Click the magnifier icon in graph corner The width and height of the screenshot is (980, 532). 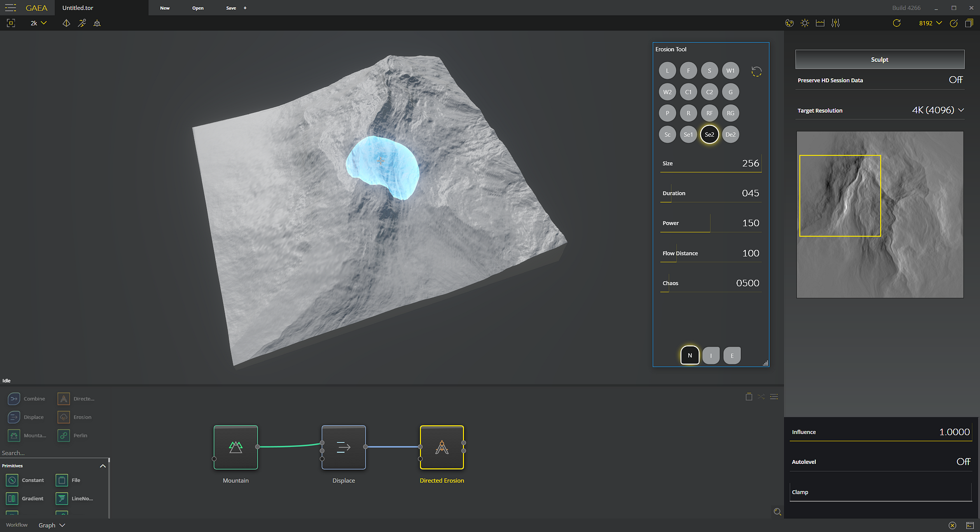(x=777, y=512)
